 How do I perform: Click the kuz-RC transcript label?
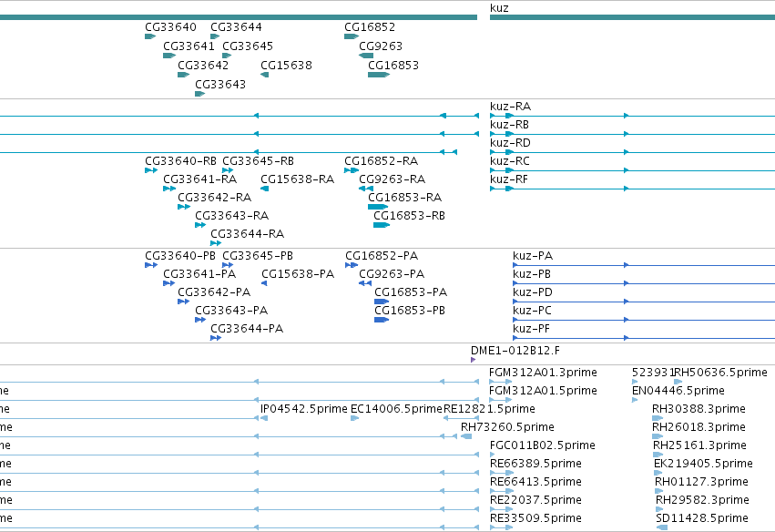510,161
